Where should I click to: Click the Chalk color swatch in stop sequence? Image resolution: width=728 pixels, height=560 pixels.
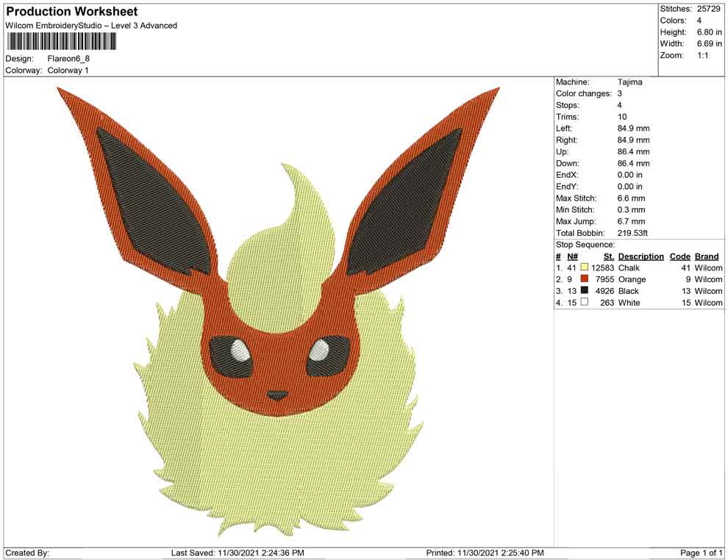click(x=585, y=268)
